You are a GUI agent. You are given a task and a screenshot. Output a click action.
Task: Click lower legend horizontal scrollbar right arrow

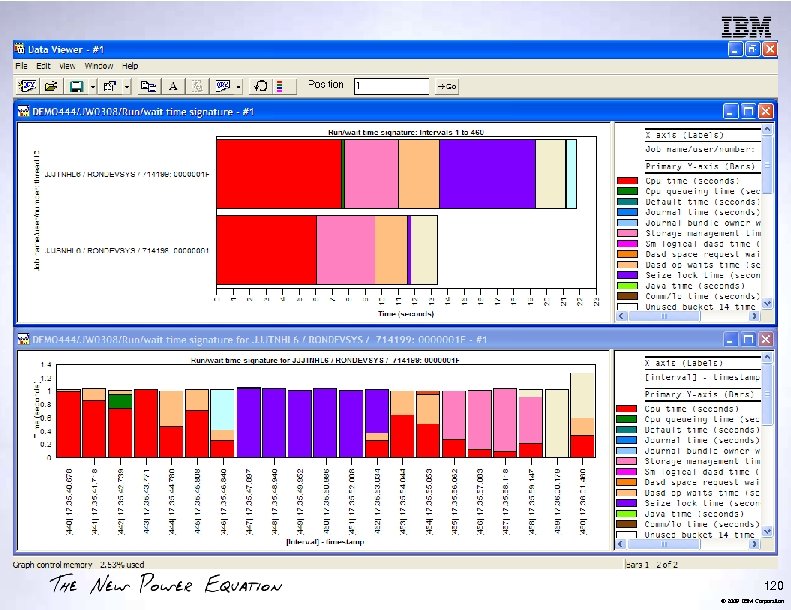tap(754, 544)
